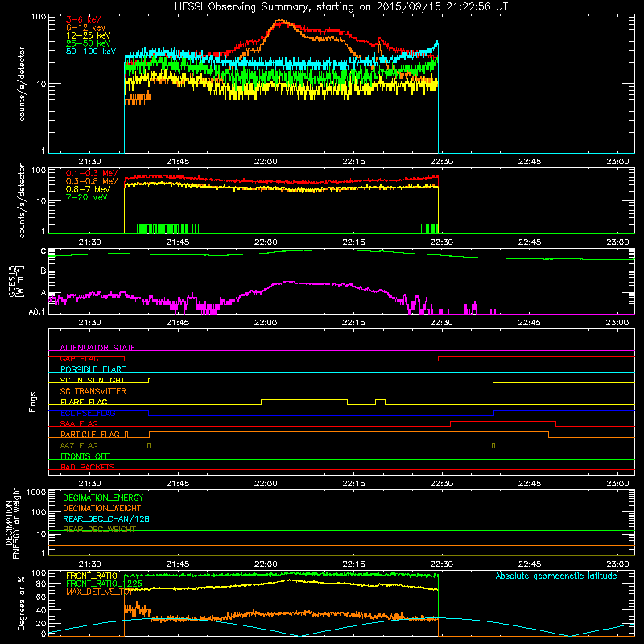Click the green FRONT_RATIO_1225 legend label
Screen dimensions: 644x644
point(105,584)
